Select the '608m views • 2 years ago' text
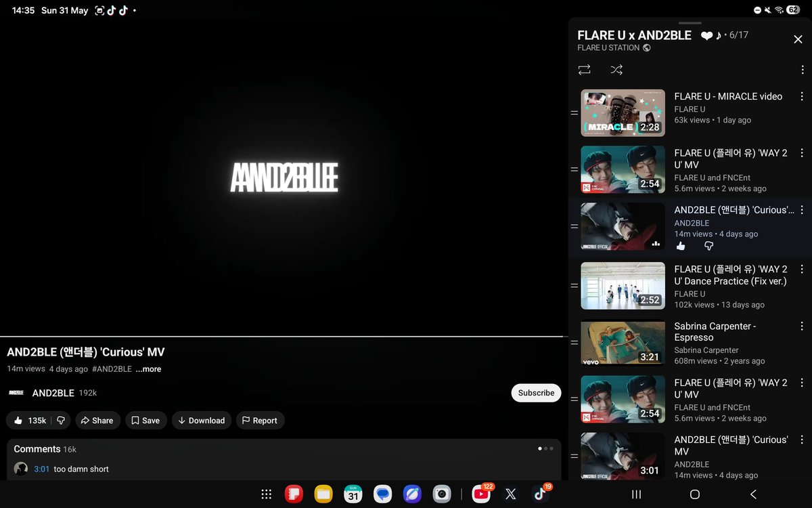 pyautogui.click(x=719, y=361)
